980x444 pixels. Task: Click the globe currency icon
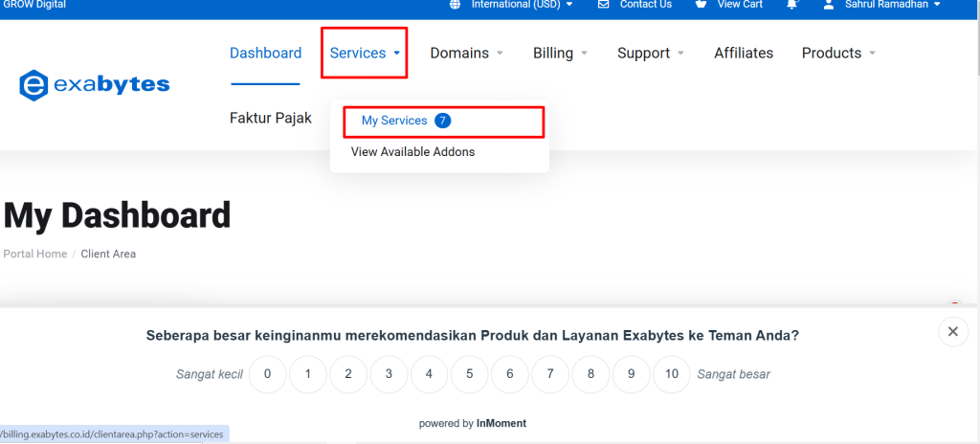(456, 5)
